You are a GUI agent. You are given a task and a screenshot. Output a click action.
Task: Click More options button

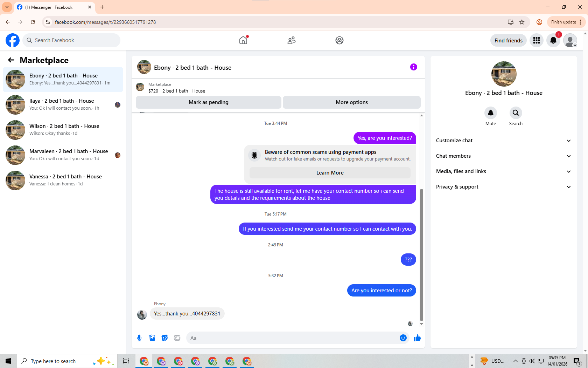coord(352,102)
